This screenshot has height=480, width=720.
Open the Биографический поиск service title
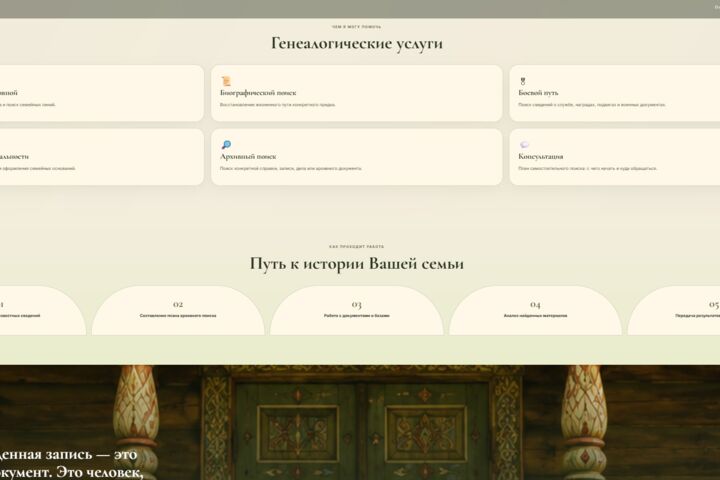point(258,93)
